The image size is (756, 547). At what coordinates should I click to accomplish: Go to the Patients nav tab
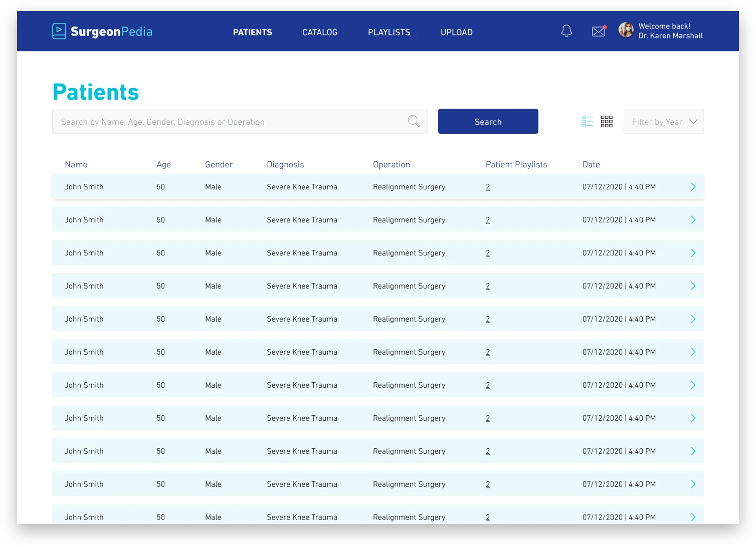253,32
